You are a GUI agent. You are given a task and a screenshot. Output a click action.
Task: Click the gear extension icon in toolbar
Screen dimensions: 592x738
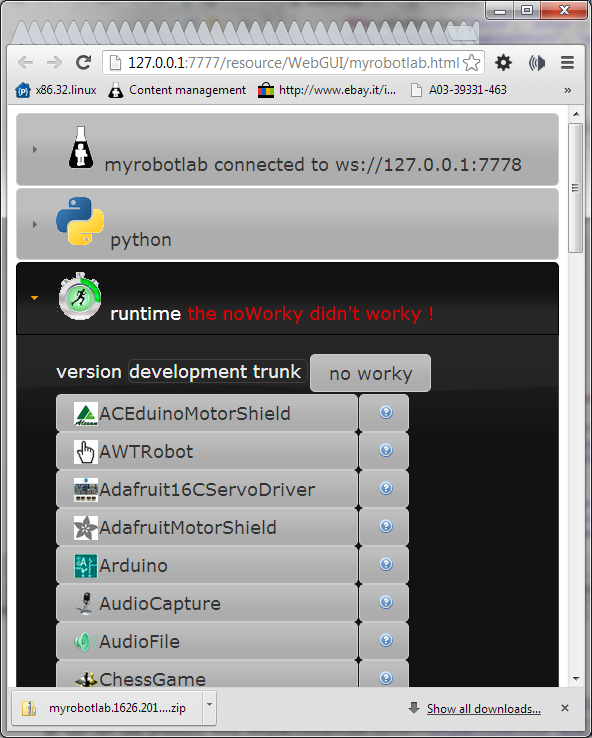pyautogui.click(x=503, y=63)
